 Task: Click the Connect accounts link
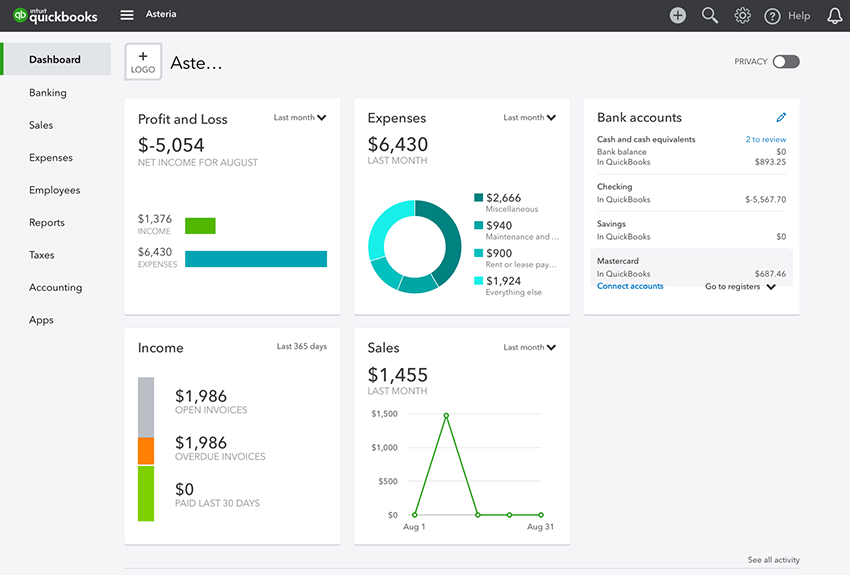point(630,286)
